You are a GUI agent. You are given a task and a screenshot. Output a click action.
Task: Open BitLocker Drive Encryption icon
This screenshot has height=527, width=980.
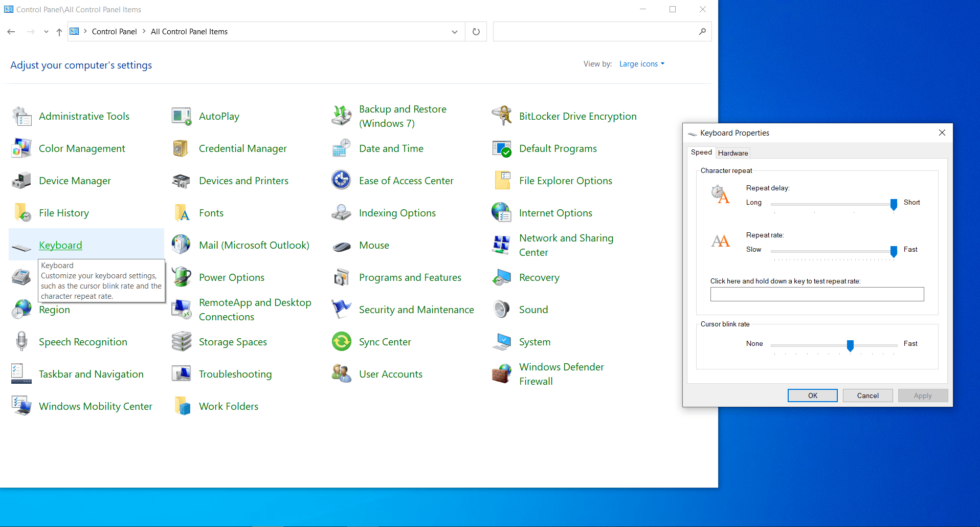(x=502, y=117)
